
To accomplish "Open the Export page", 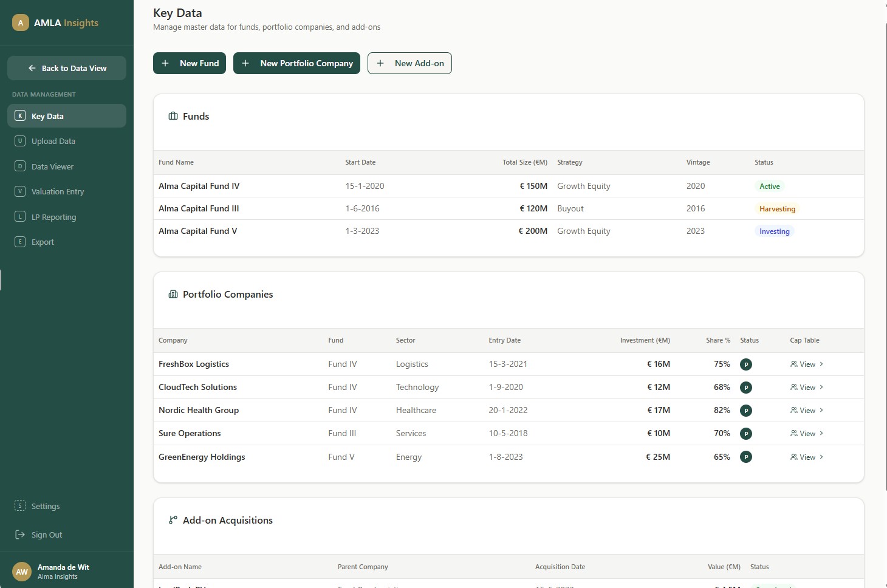I will tap(67, 242).
